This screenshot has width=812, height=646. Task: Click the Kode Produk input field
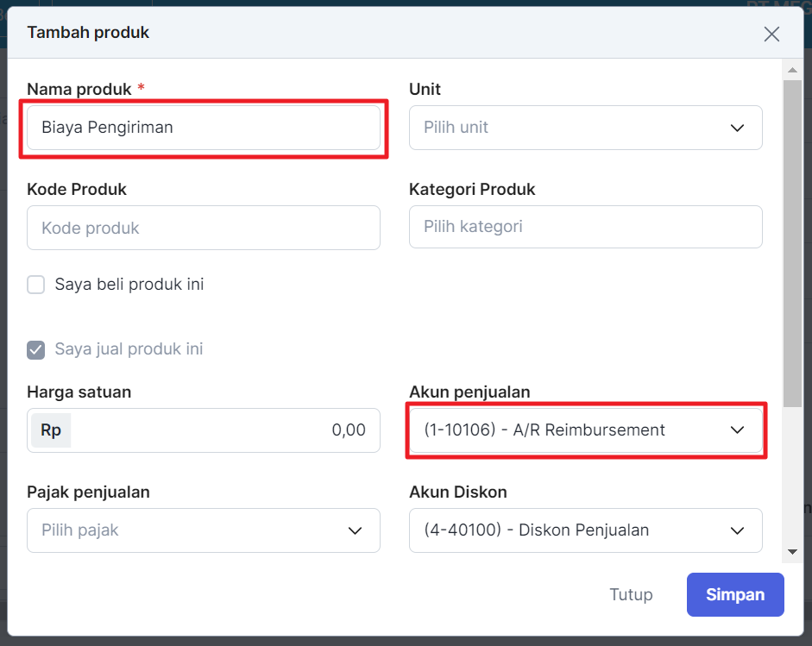(x=204, y=228)
